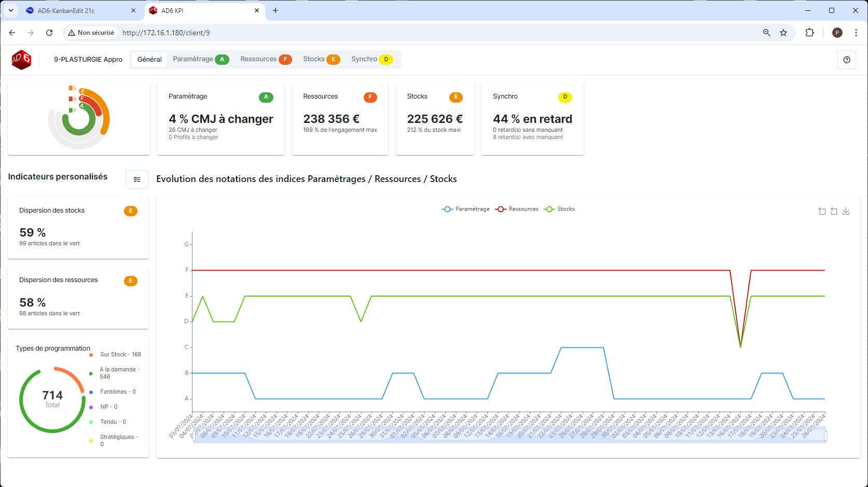Open the help question mark icon
The height and width of the screenshot is (487, 868).
coord(847,60)
